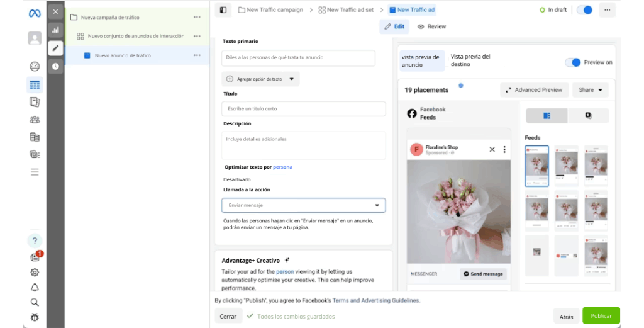This screenshot has width=644, height=328.
Task: Open the settings gear icon
Action: click(35, 273)
